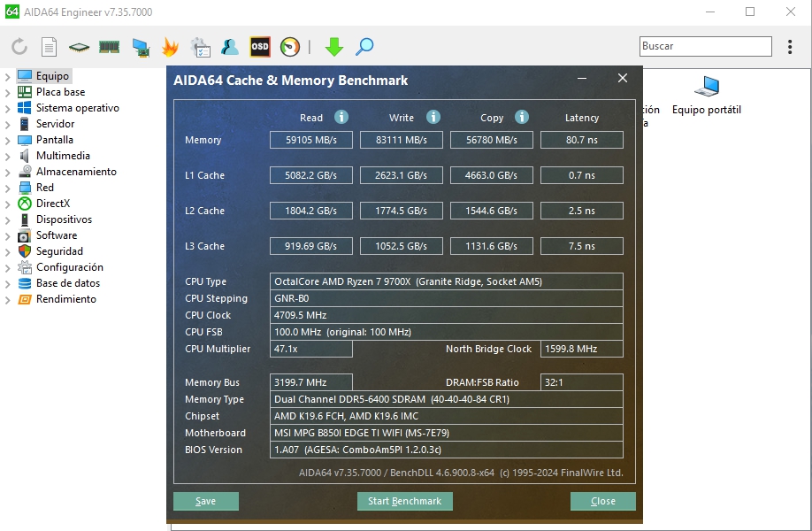The image size is (812, 531).
Task: Click the Close button in benchmark dialog
Action: (602, 501)
